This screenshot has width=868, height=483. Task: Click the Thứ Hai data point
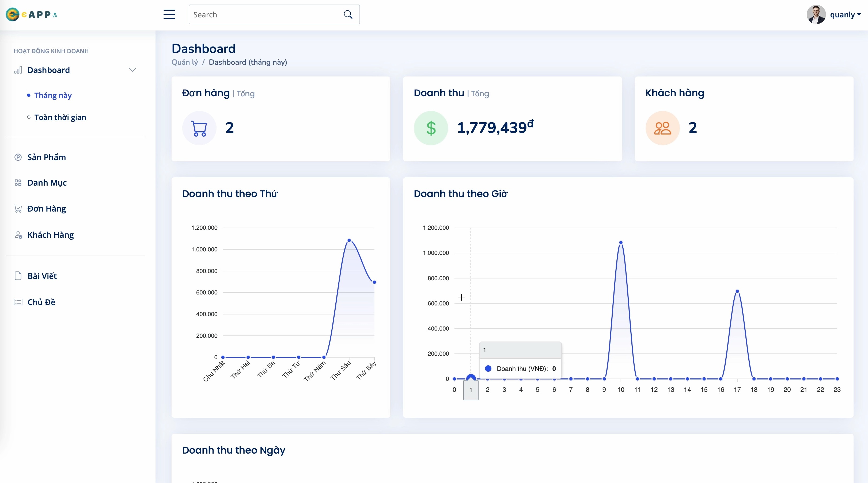click(x=248, y=357)
